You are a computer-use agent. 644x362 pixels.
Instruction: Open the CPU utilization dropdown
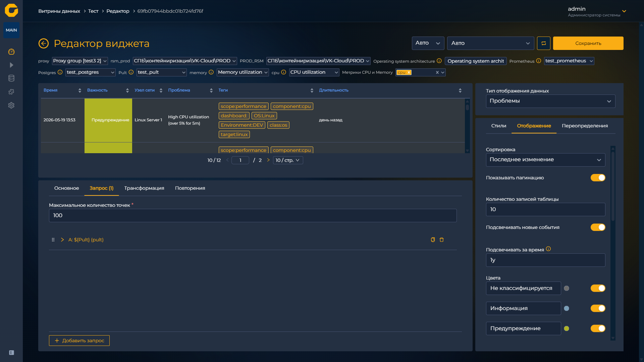tap(314, 72)
